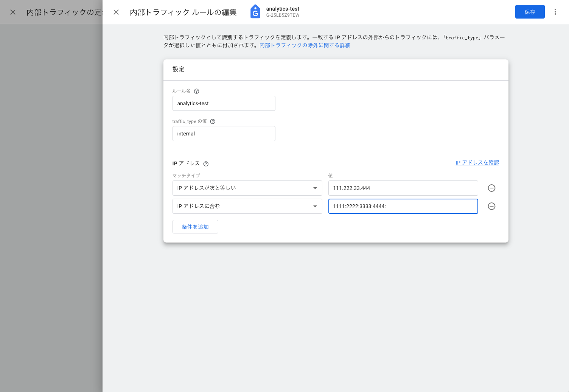Viewport: 569px width, 392px height.
Task: Close the 内部トラフィック ルールの編集 panel
Action: (x=116, y=12)
